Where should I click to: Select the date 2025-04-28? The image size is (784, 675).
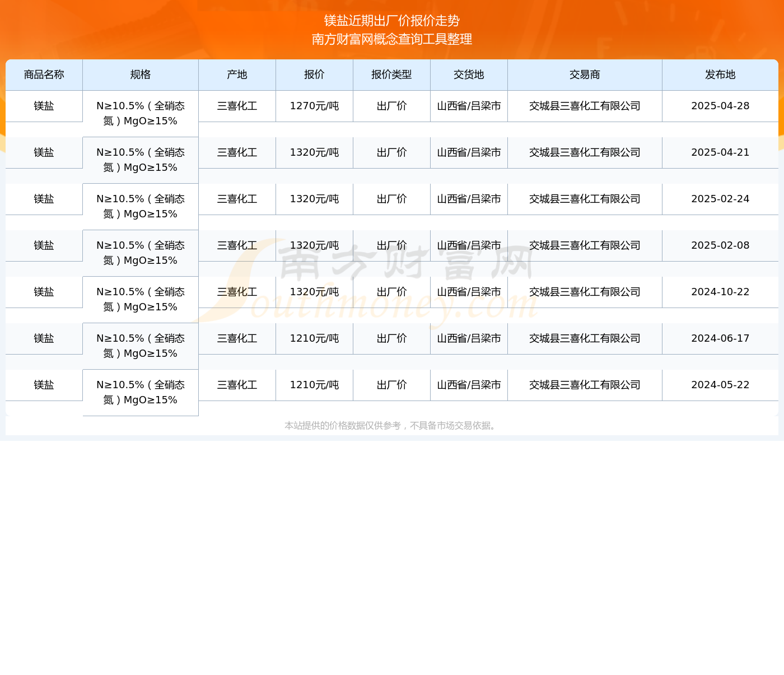coord(720,106)
